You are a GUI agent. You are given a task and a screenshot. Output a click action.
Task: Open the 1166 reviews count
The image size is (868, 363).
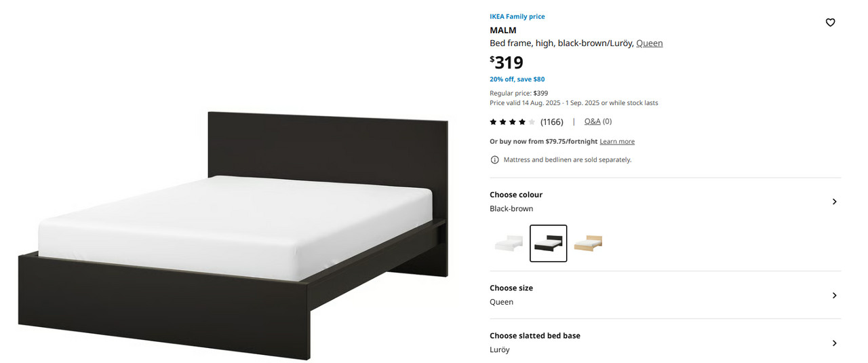pyautogui.click(x=552, y=122)
